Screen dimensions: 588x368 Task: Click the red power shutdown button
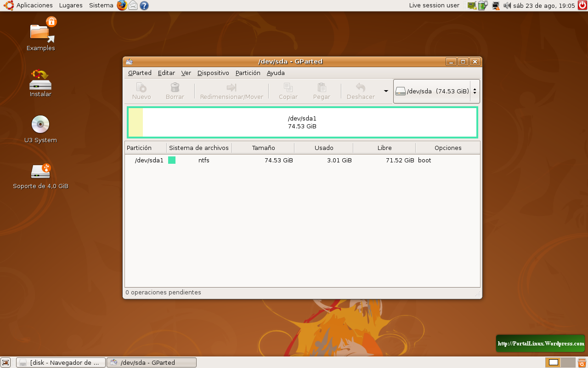[582, 6]
